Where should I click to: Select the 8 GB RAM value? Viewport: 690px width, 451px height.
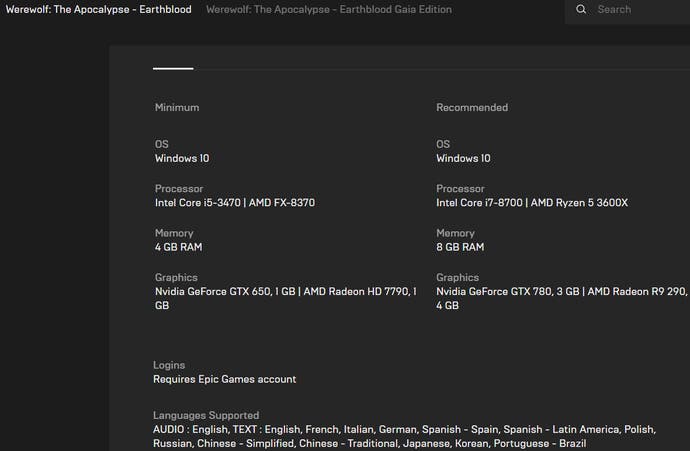coord(460,247)
